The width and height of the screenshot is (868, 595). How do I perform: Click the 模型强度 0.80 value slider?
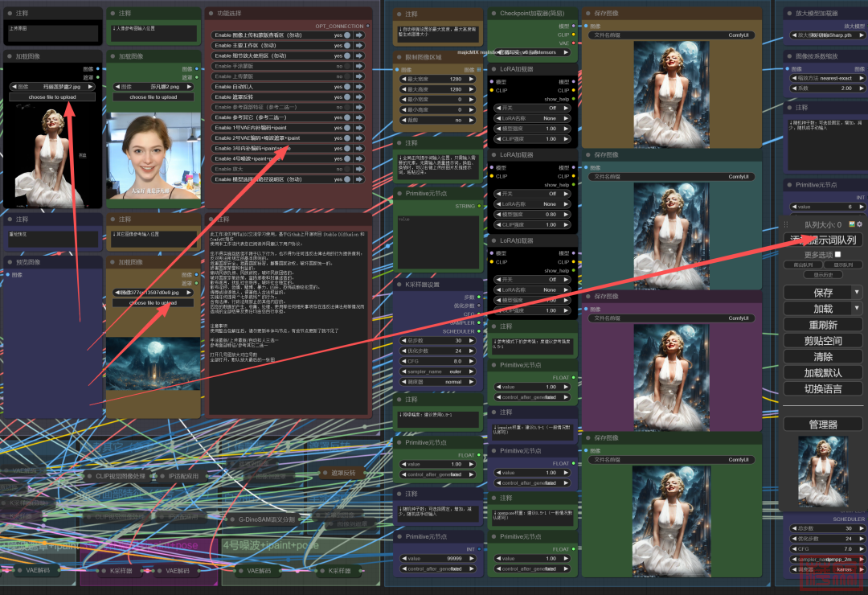pyautogui.click(x=532, y=215)
